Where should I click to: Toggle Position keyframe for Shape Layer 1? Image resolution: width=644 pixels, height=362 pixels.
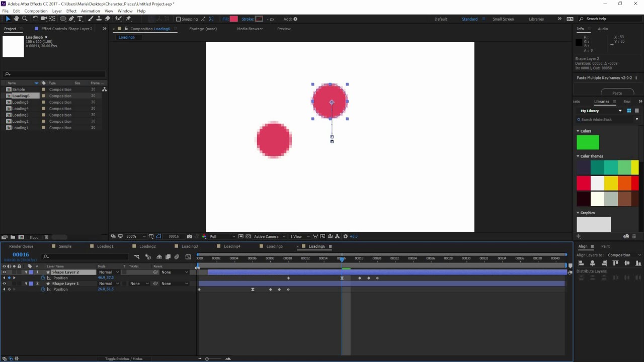pyautogui.click(x=9, y=289)
